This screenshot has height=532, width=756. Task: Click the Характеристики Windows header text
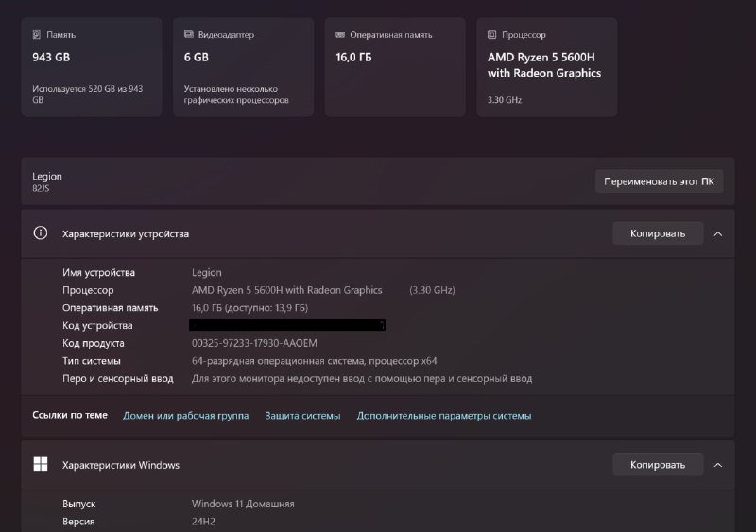(121, 465)
